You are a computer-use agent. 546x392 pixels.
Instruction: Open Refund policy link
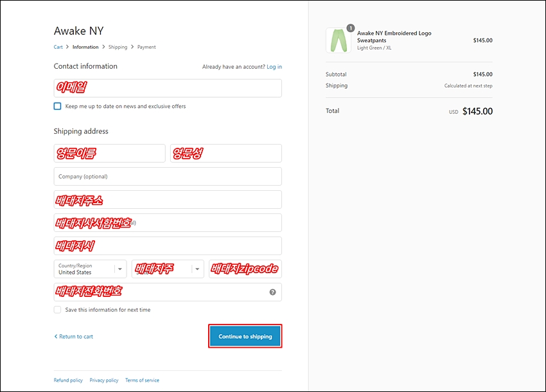[68, 380]
